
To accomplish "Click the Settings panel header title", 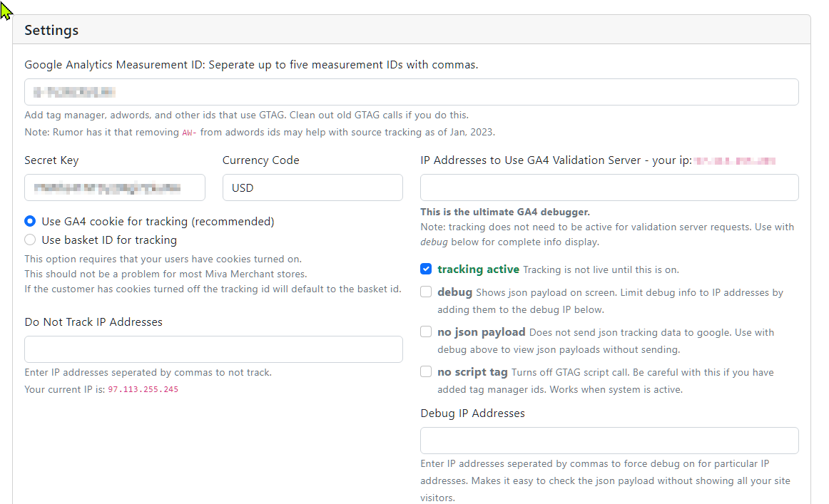I will pyautogui.click(x=51, y=31).
